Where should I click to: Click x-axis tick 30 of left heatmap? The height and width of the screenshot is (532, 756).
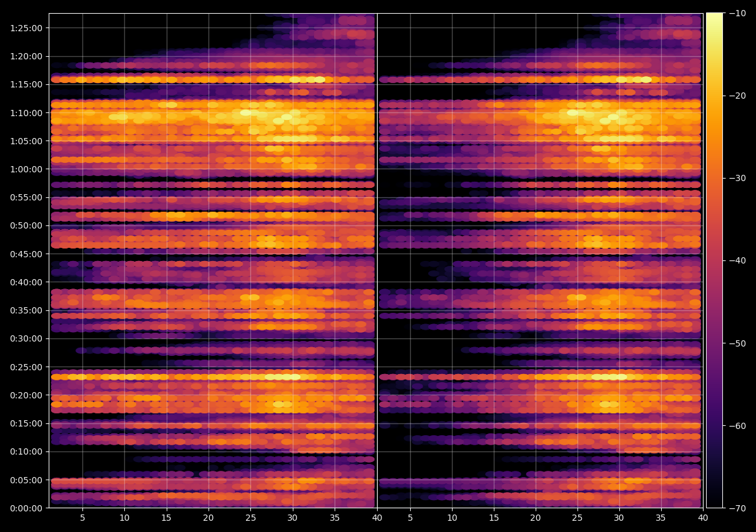coord(293,518)
